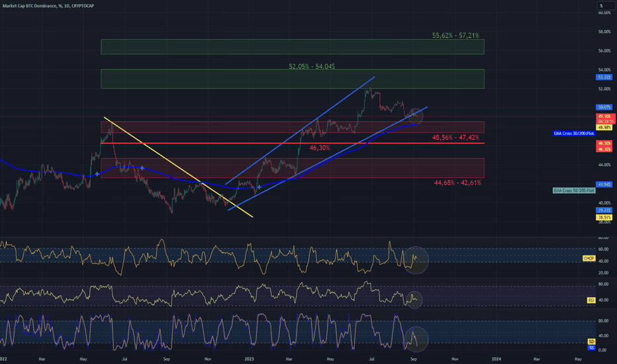The image size is (617, 364).
Task: Click the 53.22% blue price label
Action: 604,77
